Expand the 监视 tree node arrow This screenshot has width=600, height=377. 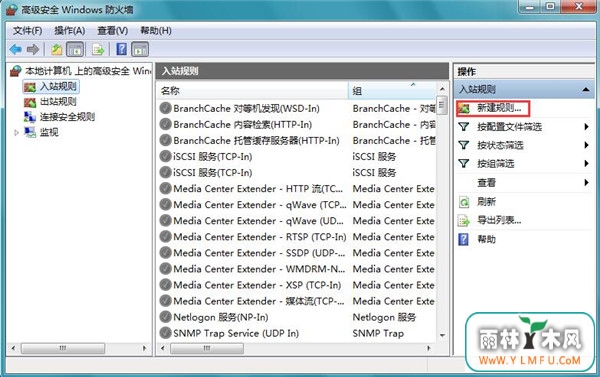pyautogui.click(x=16, y=133)
